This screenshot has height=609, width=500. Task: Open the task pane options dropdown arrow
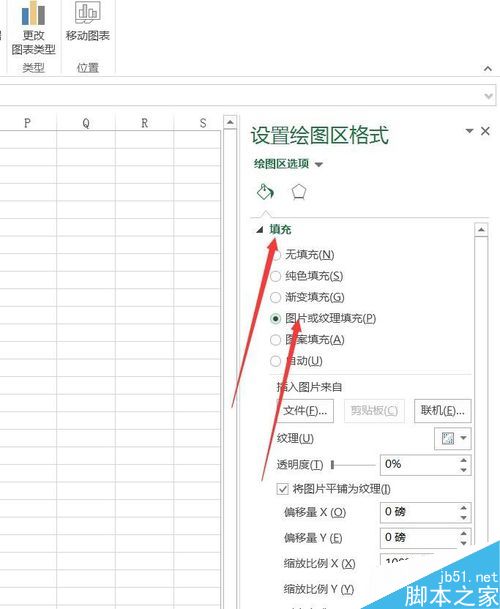tap(469, 131)
